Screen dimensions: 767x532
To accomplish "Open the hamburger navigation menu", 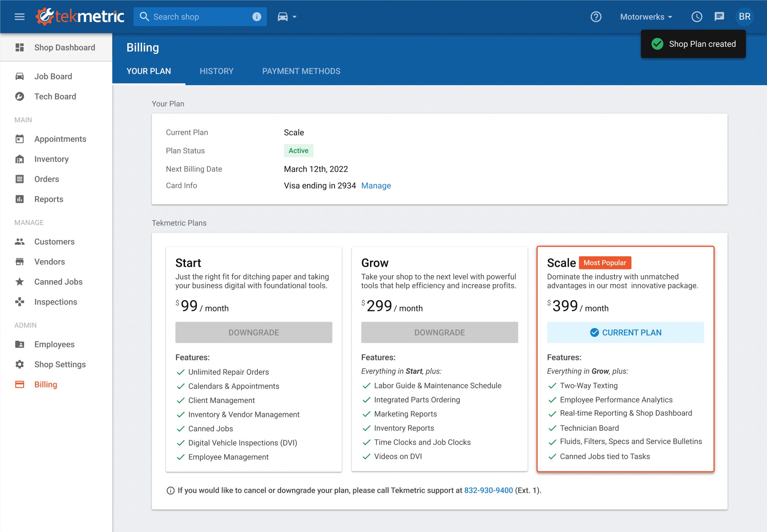I will pyautogui.click(x=19, y=17).
